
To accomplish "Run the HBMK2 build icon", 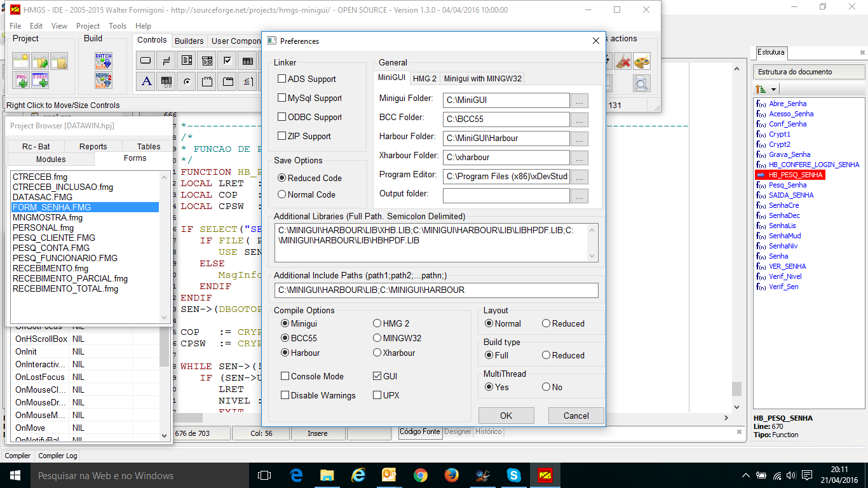I will (104, 80).
